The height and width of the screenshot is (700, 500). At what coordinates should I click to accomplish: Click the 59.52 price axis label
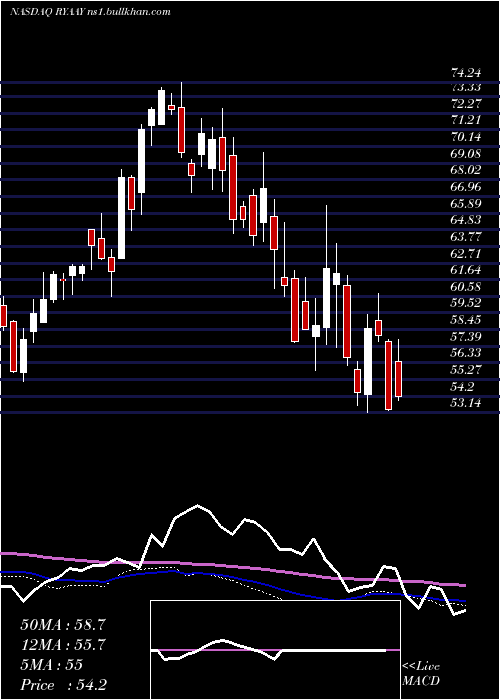click(466, 303)
